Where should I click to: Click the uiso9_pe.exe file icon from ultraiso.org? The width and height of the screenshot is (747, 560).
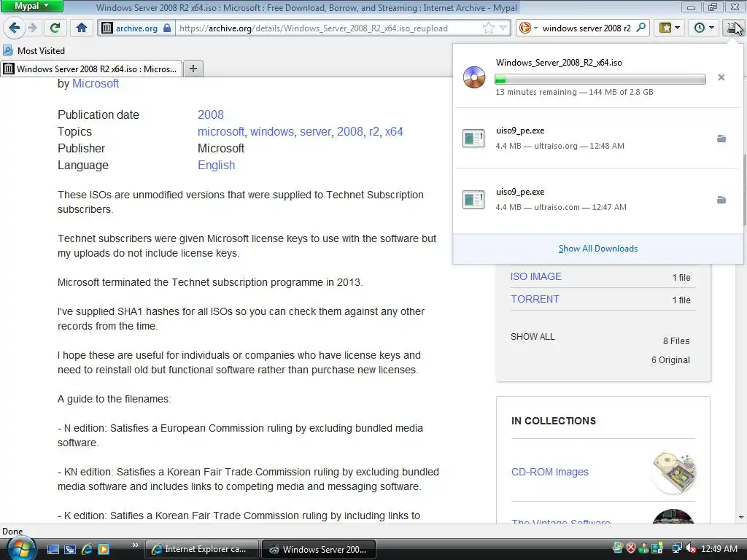[473, 139]
